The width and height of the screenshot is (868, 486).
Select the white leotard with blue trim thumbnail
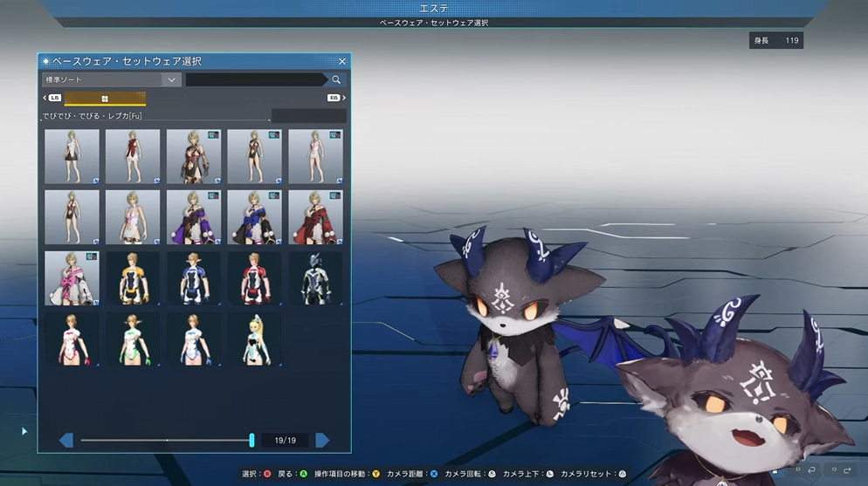tap(194, 339)
